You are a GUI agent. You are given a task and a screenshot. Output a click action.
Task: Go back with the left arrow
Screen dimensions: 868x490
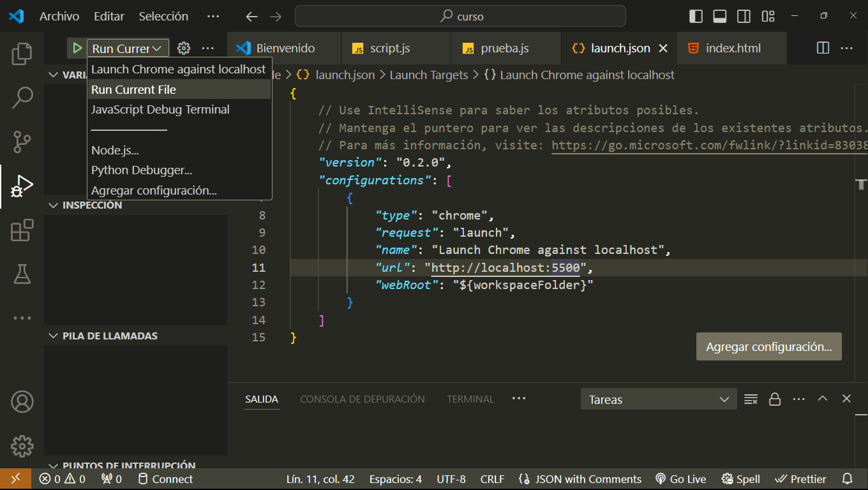[252, 17]
